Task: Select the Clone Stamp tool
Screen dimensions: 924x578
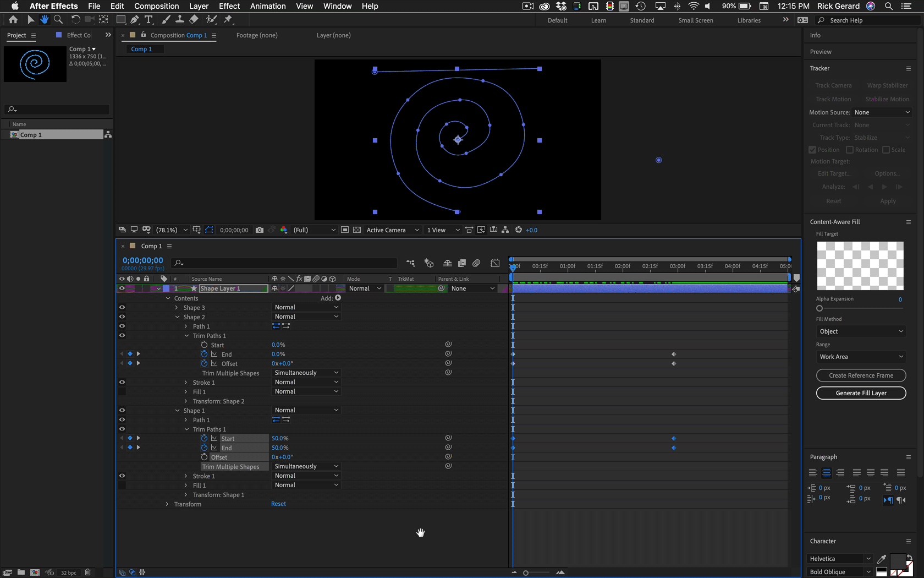Action: click(x=180, y=20)
